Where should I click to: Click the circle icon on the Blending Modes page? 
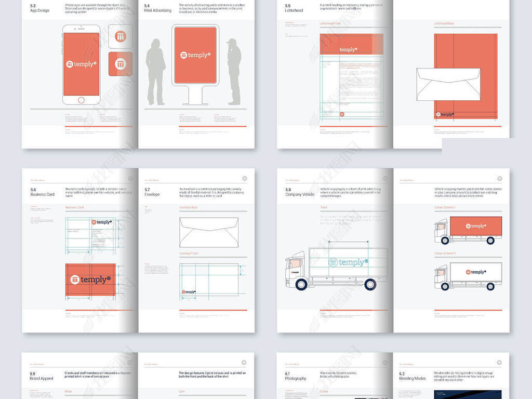coord(499,362)
